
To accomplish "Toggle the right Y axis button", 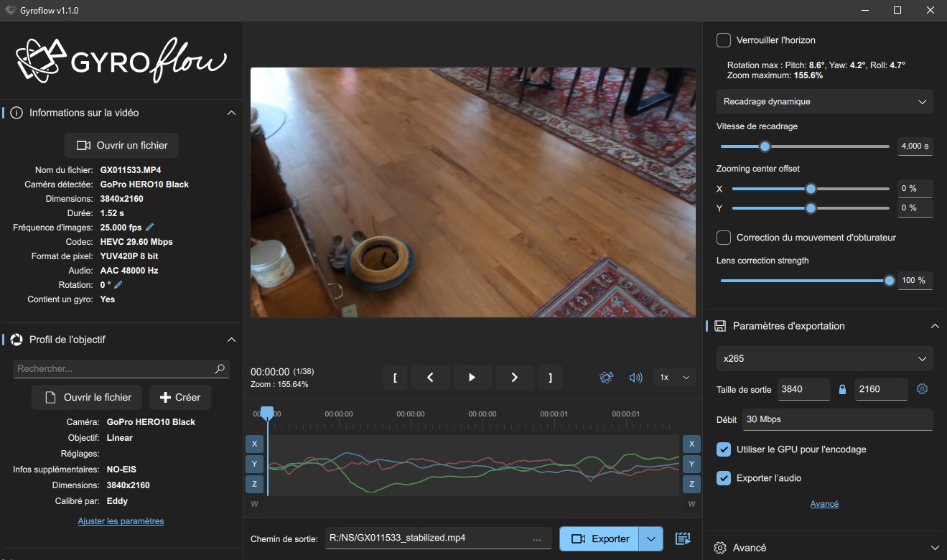I will tap(691, 464).
